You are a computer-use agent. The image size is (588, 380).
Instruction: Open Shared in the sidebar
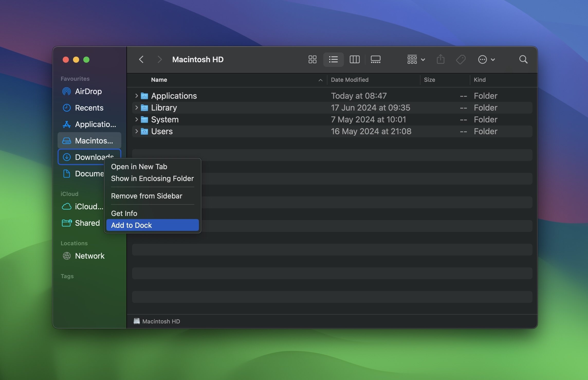[x=81, y=223]
